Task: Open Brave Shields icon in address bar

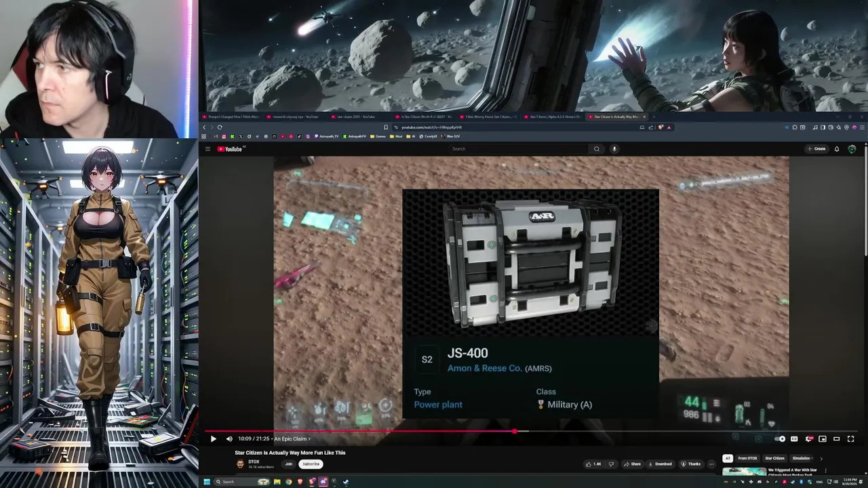Action: (661, 127)
